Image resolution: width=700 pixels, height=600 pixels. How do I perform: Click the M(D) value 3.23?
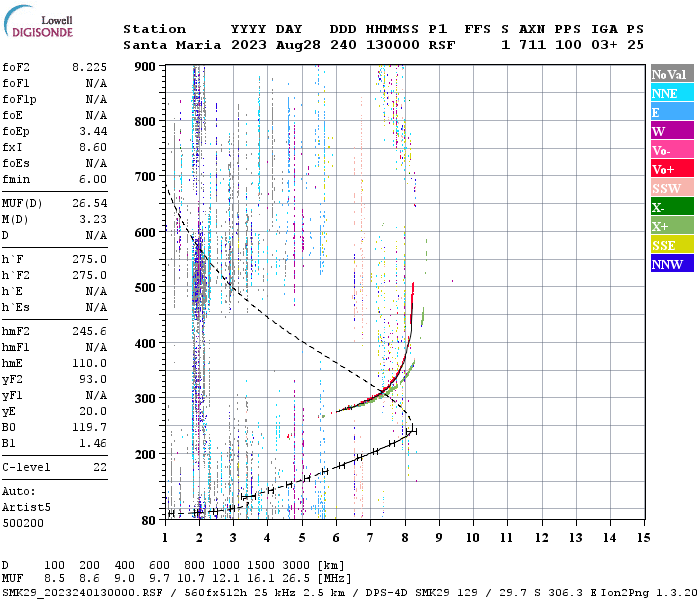(x=93, y=220)
